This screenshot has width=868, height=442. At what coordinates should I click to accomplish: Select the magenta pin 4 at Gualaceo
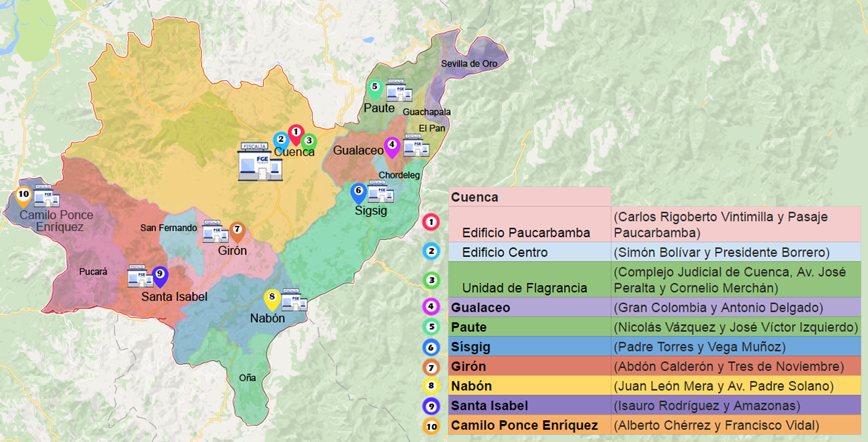coord(392,145)
